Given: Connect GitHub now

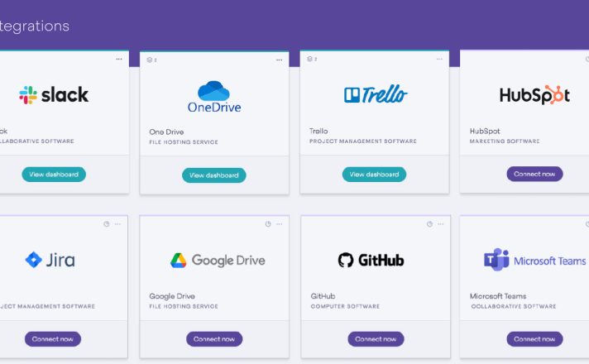Looking at the screenshot, I should tap(376, 339).
